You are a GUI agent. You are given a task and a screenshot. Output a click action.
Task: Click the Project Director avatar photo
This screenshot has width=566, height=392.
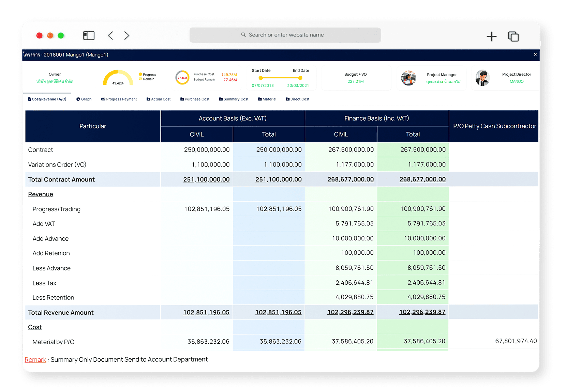tap(482, 78)
